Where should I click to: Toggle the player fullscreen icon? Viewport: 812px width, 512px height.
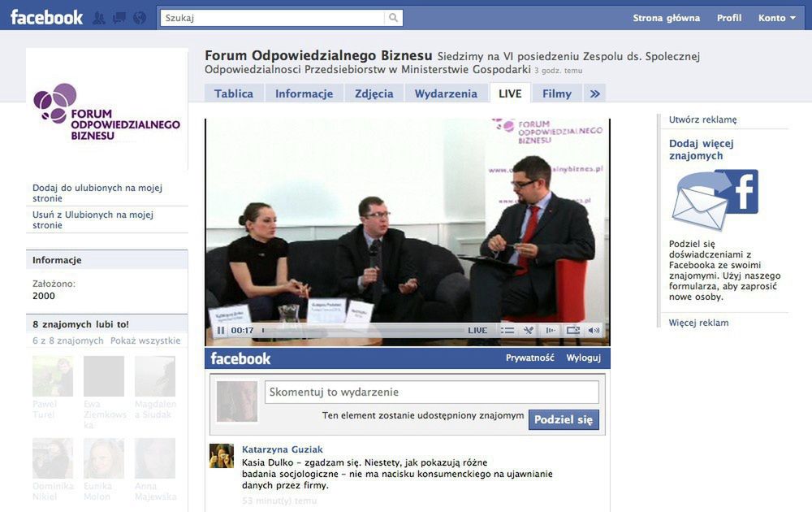coord(572,330)
